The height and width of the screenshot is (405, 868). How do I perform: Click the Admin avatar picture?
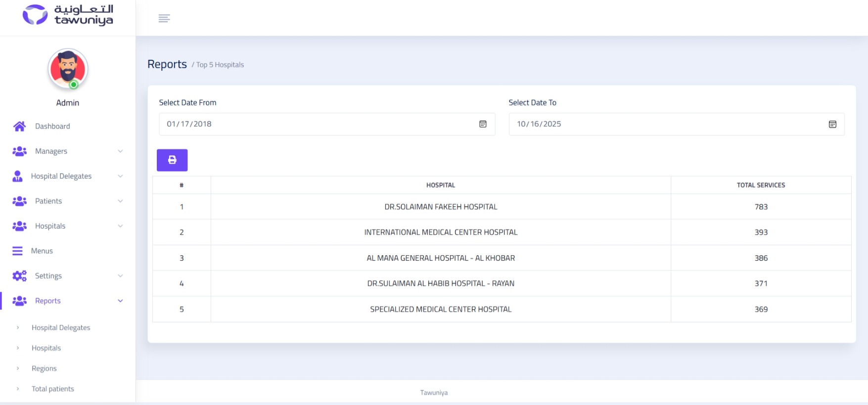(68, 69)
